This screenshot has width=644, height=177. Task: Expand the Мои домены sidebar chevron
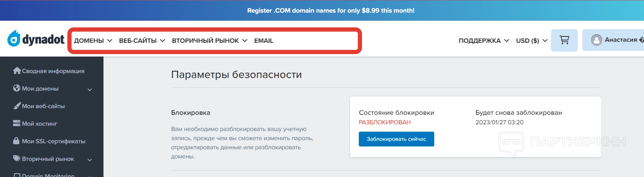[x=90, y=90]
